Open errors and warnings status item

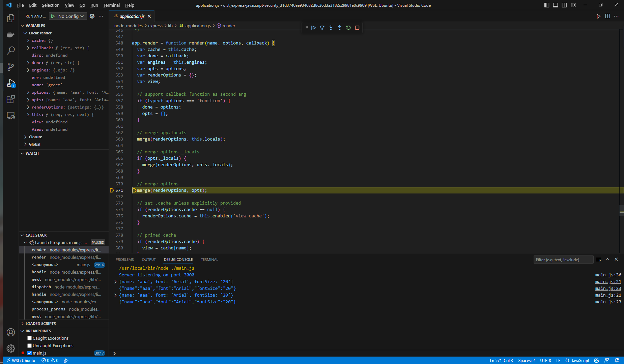50,360
